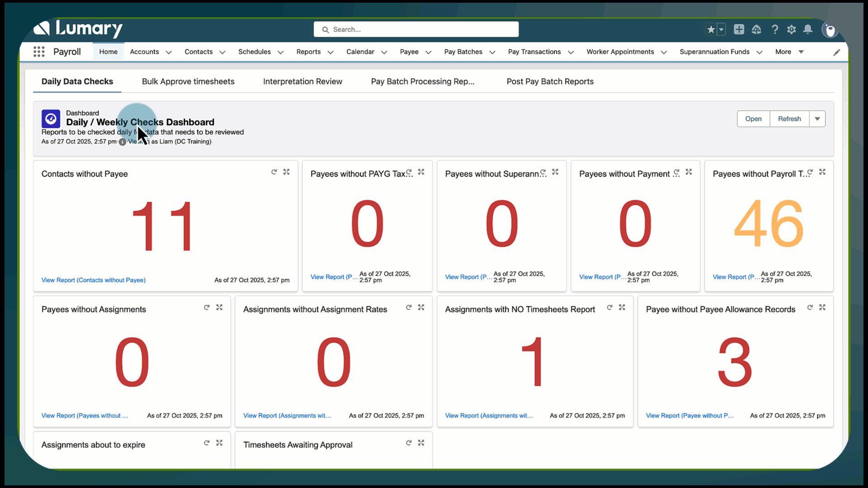
Task: Click the notifications bell icon
Action: pos(807,29)
